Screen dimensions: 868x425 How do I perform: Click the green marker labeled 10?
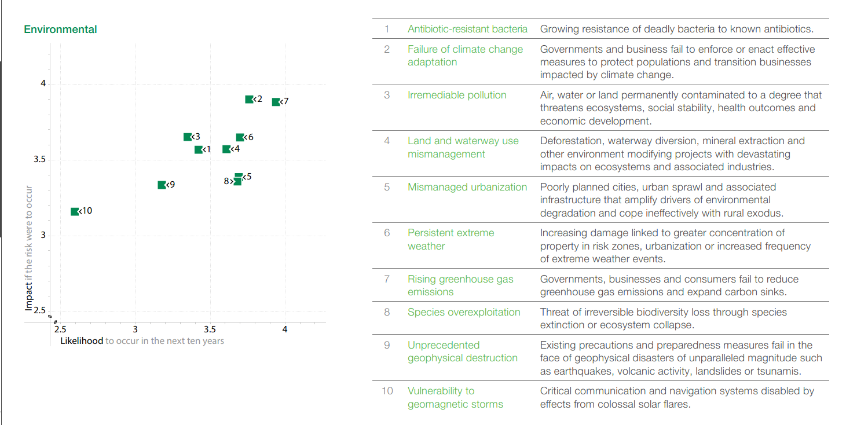75,211
